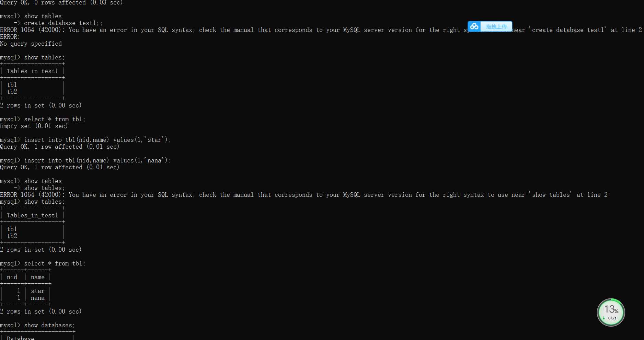
Task: Click the 'Empty set (0.01 sec)' result line
Action: 34,126
